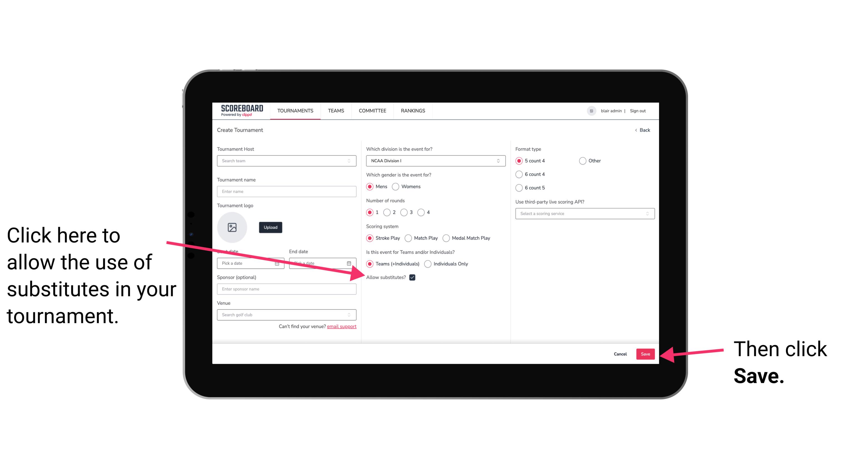Click the Save button
The width and height of the screenshot is (868, 467).
[645, 354]
